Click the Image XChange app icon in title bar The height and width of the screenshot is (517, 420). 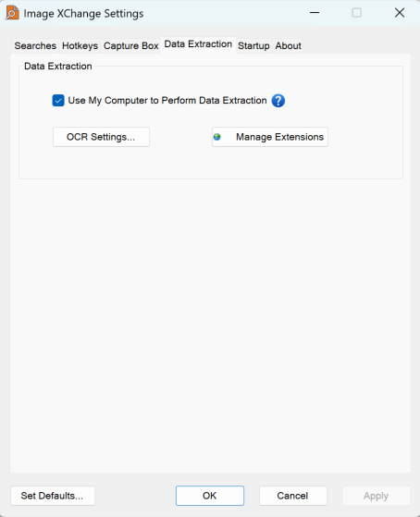12,13
